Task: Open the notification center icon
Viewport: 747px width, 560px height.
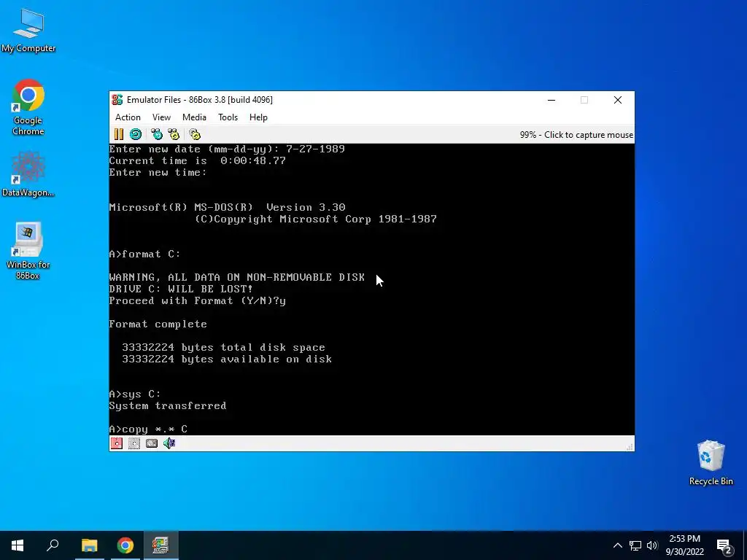Action: point(724,545)
